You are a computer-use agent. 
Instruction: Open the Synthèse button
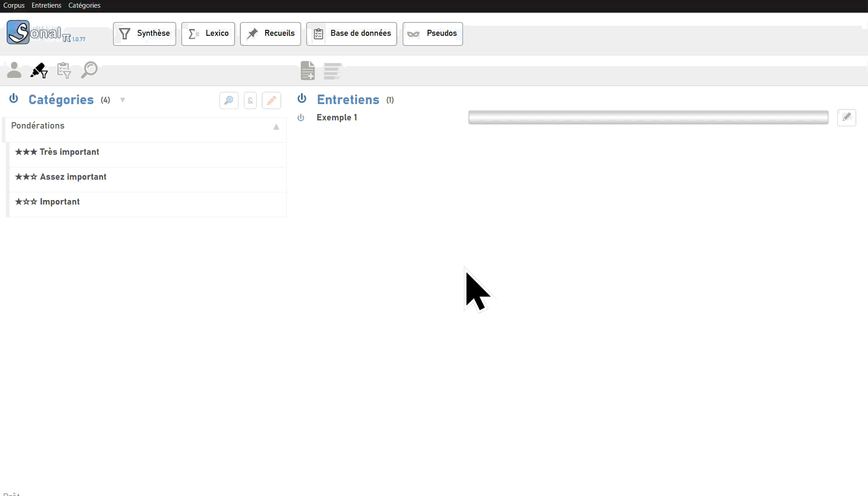tap(144, 33)
